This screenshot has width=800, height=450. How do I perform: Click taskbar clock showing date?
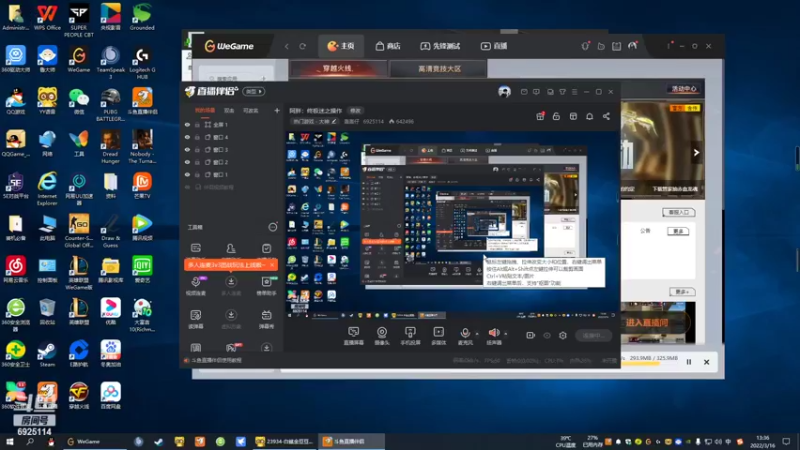click(762, 441)
